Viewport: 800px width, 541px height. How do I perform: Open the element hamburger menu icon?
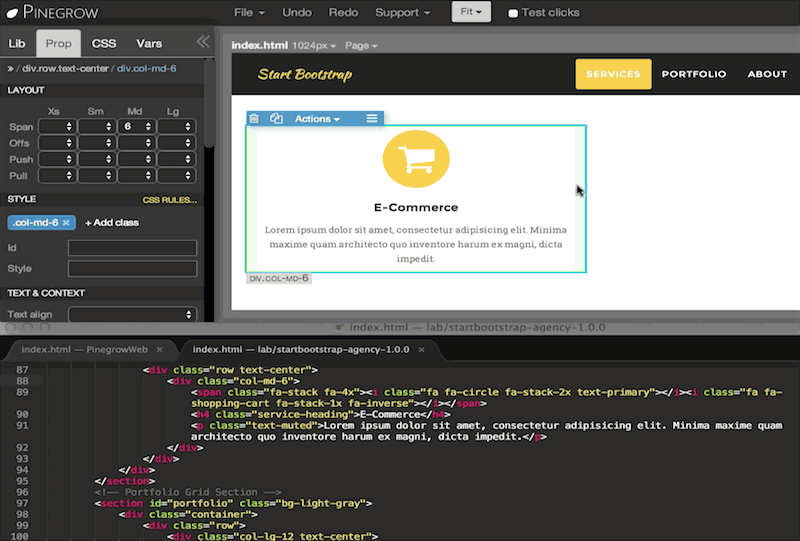tap(372, 118)
